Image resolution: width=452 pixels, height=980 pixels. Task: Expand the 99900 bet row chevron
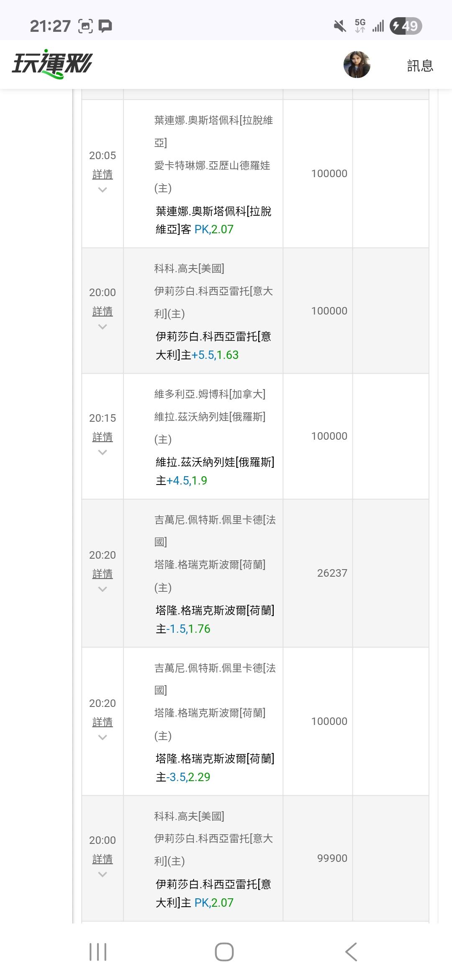point(103,875)
